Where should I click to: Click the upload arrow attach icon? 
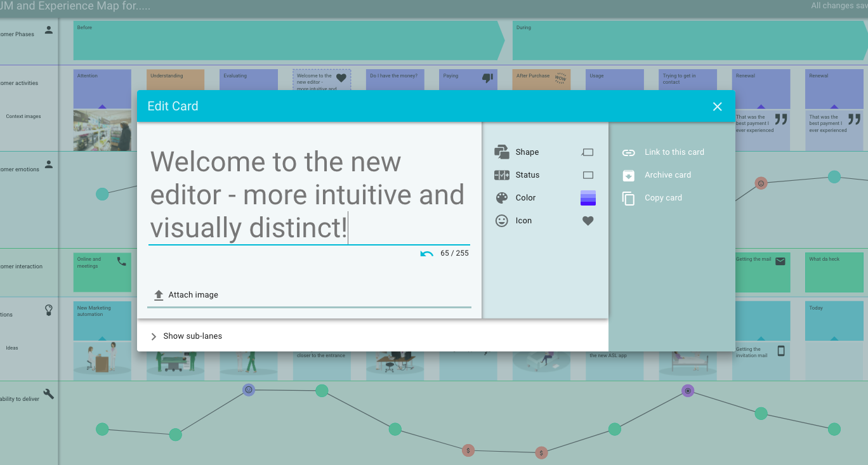(159, 295)
